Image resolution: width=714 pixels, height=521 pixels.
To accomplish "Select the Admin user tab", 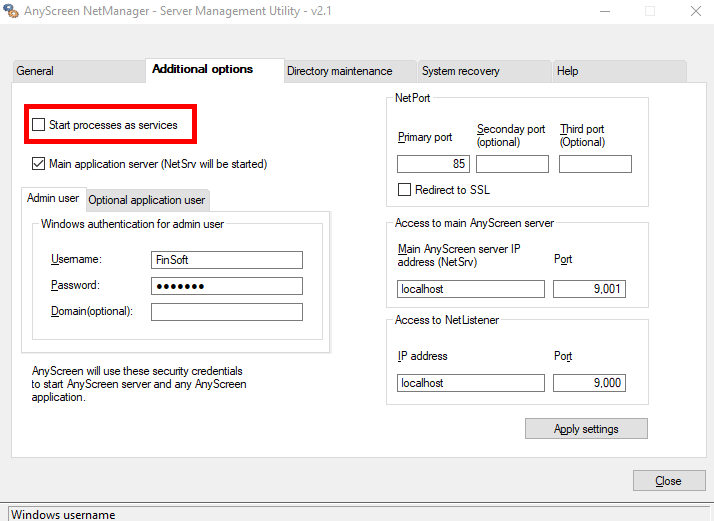I will [53, 199].
